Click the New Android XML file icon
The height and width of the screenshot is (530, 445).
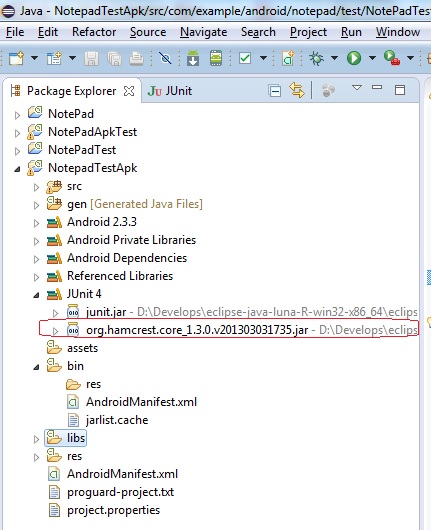click(x=288, y=58)
